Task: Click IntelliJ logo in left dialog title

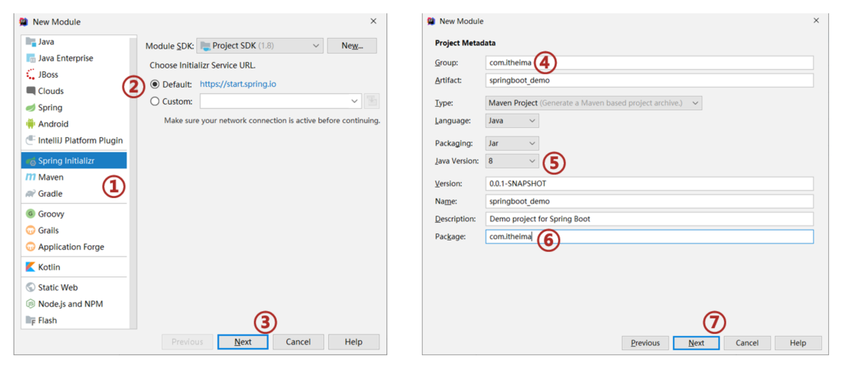Action: click(24, 22)
